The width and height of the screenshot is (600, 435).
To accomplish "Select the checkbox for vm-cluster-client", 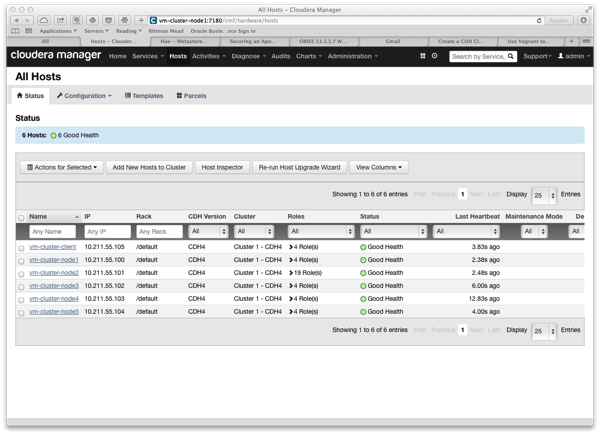I will click(x=21, y=248).
